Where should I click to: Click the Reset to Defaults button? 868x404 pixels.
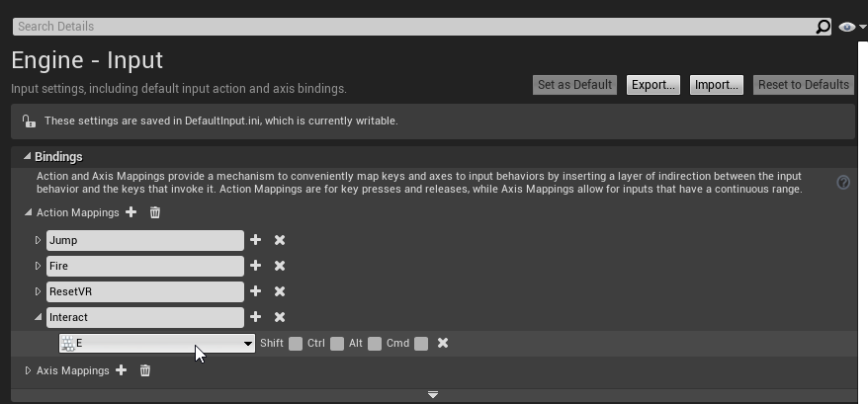click(804, 85)
